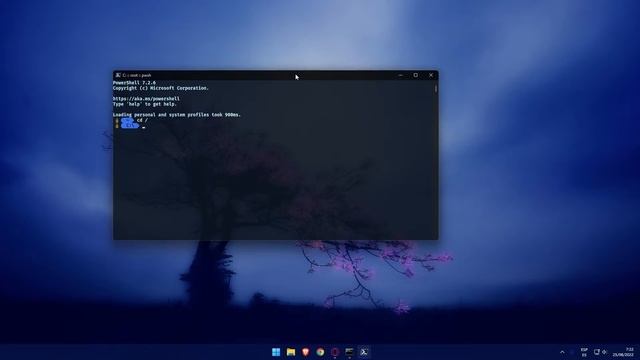Click the blue prompt segment on the cursor line

(130, 126)
